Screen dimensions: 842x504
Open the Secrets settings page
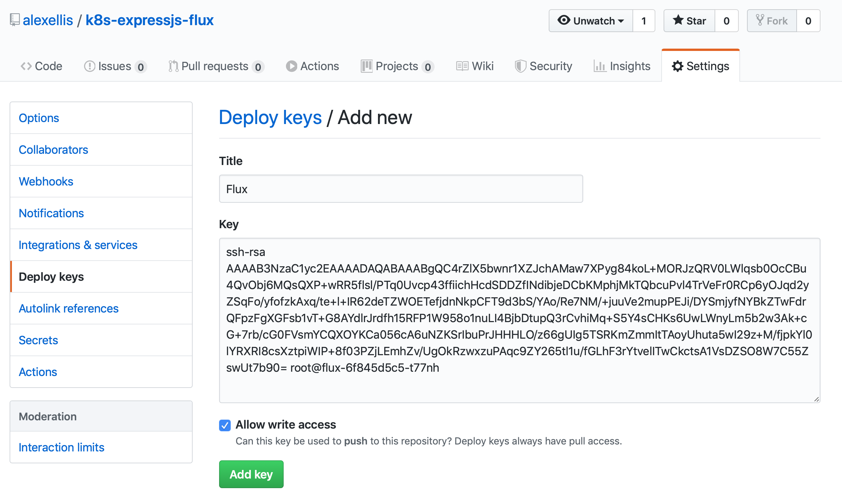coord(38,340)
